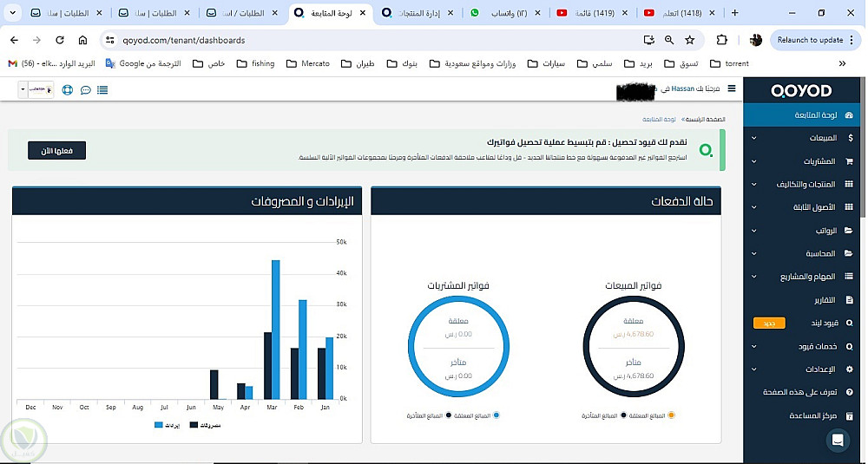Viewport: 868px width, 464px height.
Task: Expand المنتجات والتكاليف menu chevron
Action: (754, 184)
